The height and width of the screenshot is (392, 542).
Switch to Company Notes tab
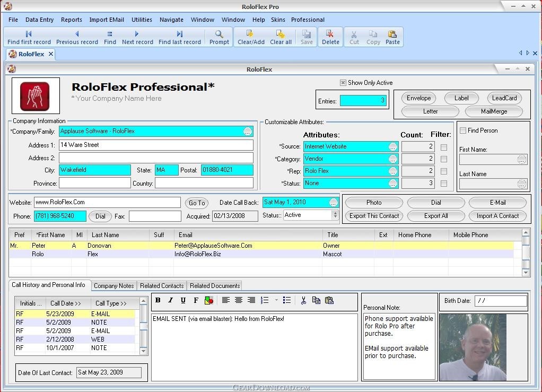point(113,285)
